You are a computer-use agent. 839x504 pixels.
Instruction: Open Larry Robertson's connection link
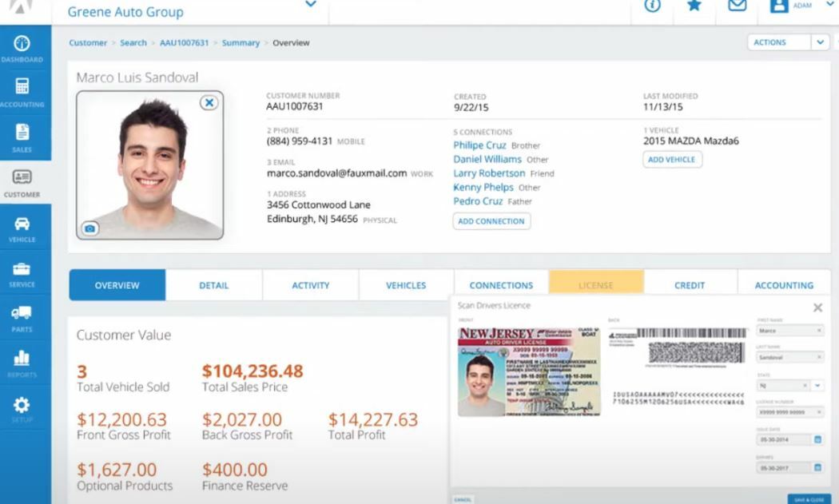[x=488, y=173]
